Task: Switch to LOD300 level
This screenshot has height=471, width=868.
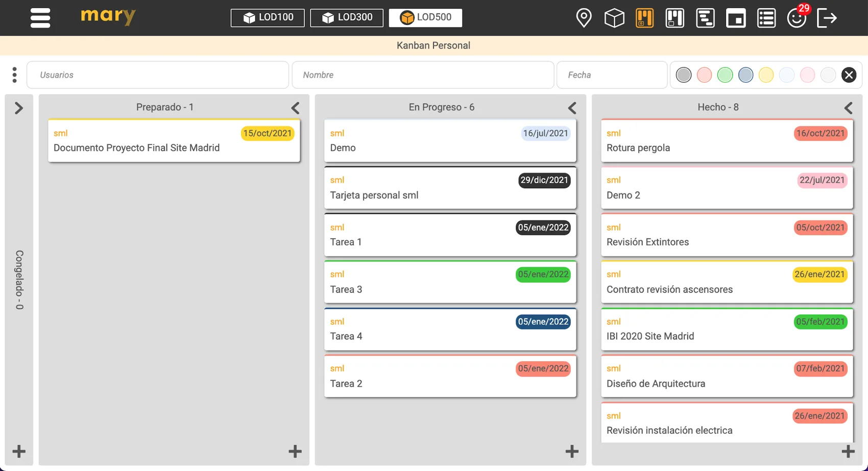Action: point(347,17)
